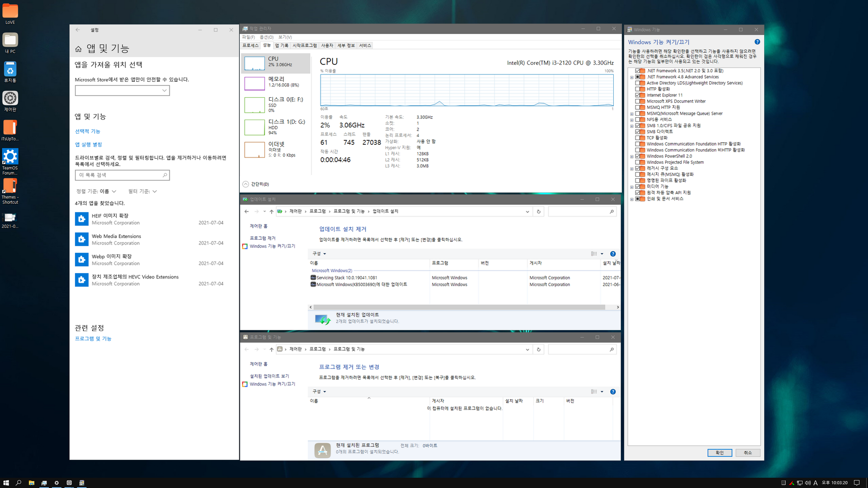Click 간단히(D) to collapse Task Manager details
The width and height of the screenshot is (868, 488).
tap(256, 184)
